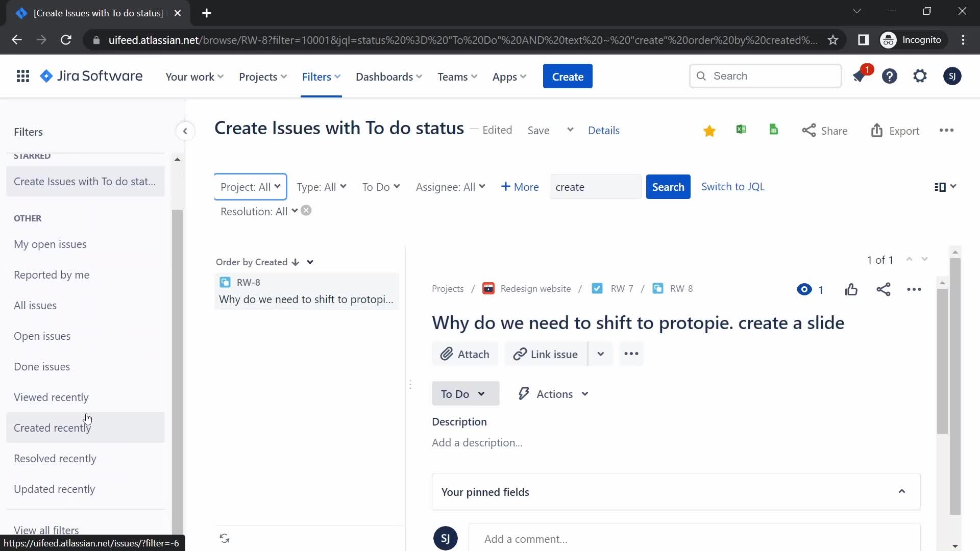
Task: Open filter more options ellipsis
Action: [x=946, y=131]
